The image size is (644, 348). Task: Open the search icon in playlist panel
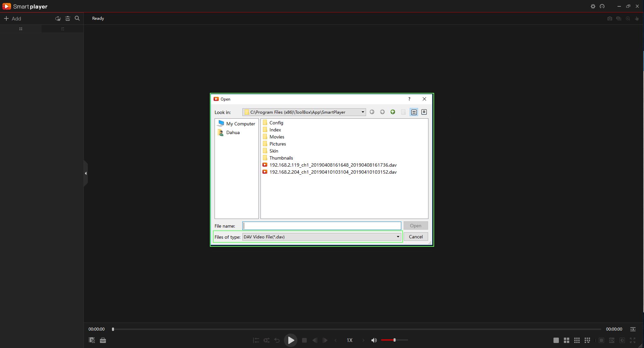point(77,18)
